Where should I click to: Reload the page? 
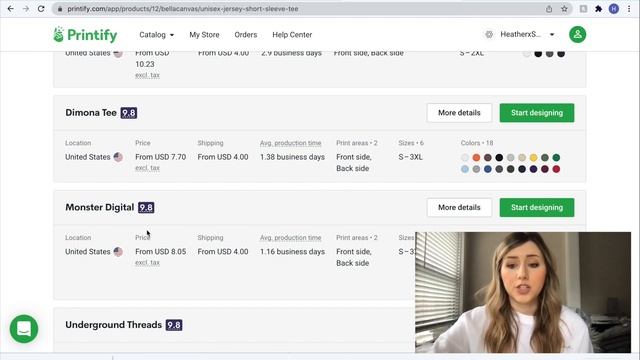click(x=41, y=9)
